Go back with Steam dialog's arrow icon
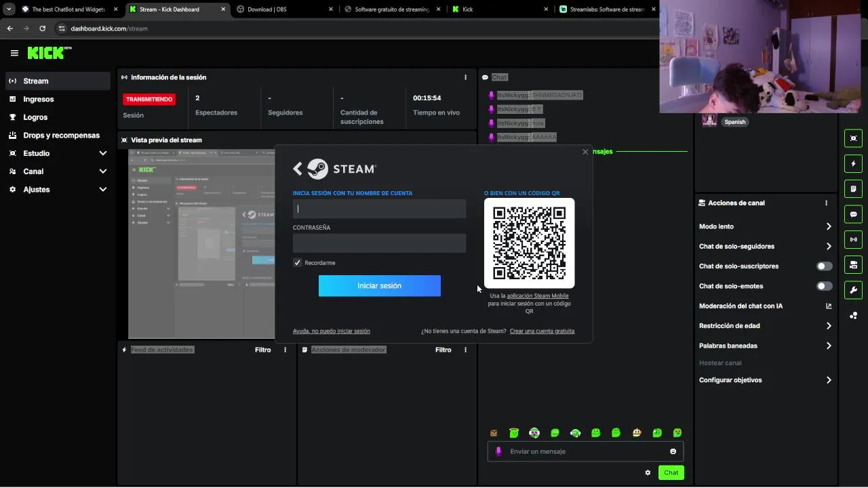The height and width of the screenshot is (488, 868). (x=298, y=169)
